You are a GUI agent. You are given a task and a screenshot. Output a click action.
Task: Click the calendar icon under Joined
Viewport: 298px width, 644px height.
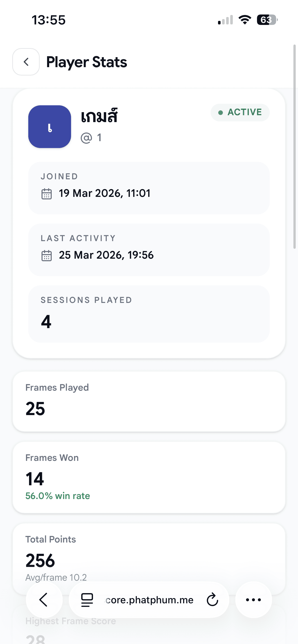click(x=46, y=194)
